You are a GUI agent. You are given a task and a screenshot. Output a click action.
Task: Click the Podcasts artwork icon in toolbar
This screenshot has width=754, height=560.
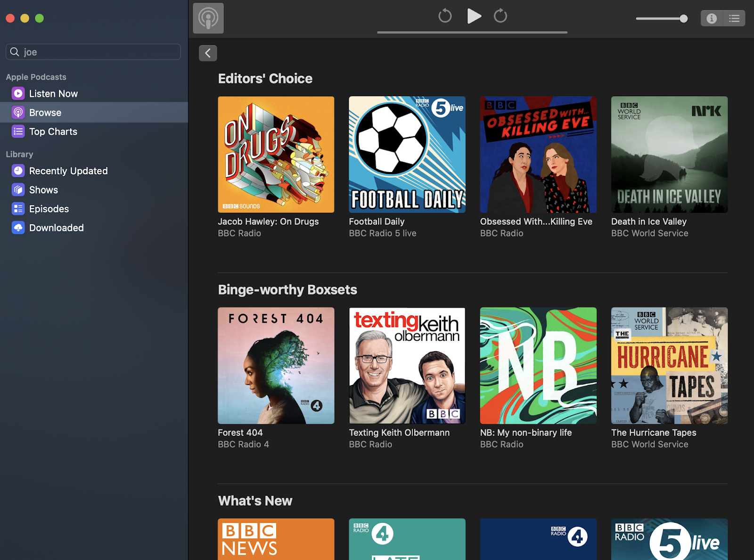[208, 18]
